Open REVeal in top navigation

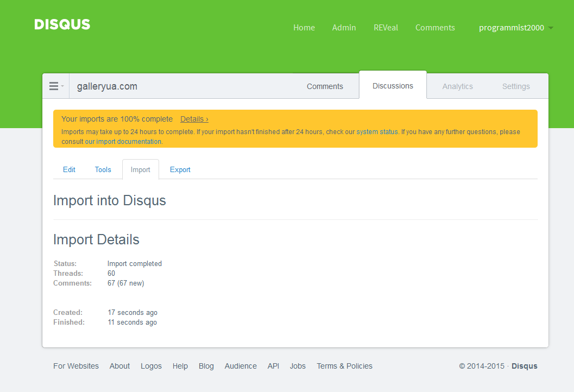(386, 28)
